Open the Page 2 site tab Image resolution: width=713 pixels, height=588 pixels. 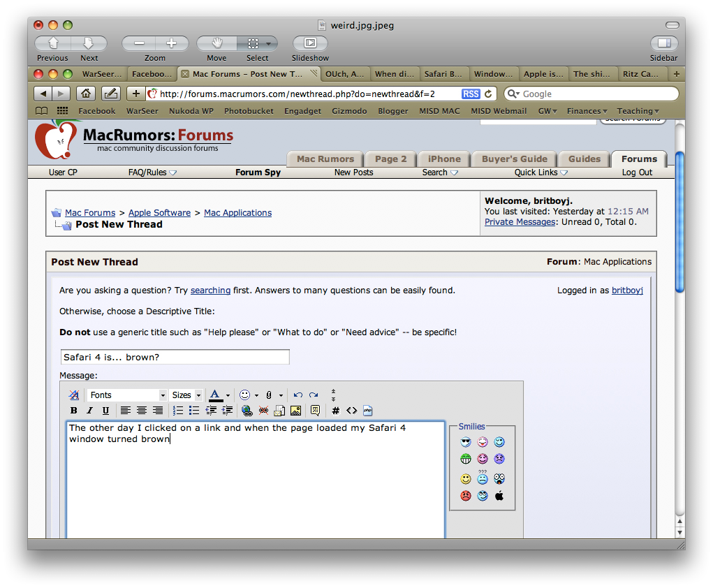click(x=390, y=159)
